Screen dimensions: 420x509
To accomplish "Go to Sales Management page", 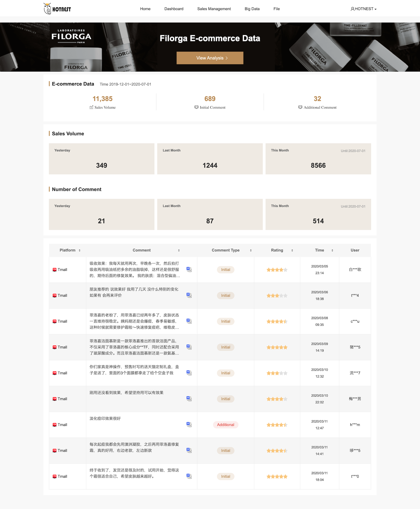I will [214, 9].
